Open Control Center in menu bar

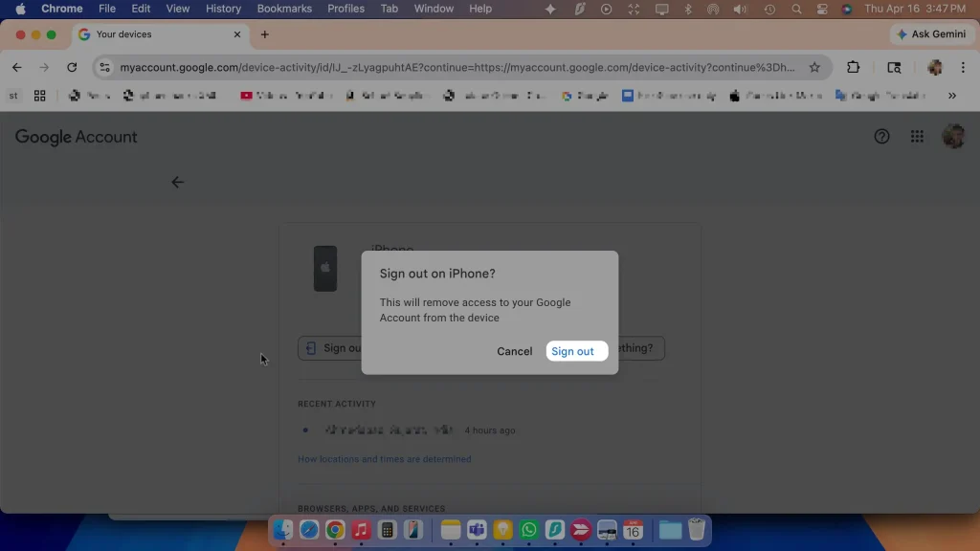click(x=822, y=9)
